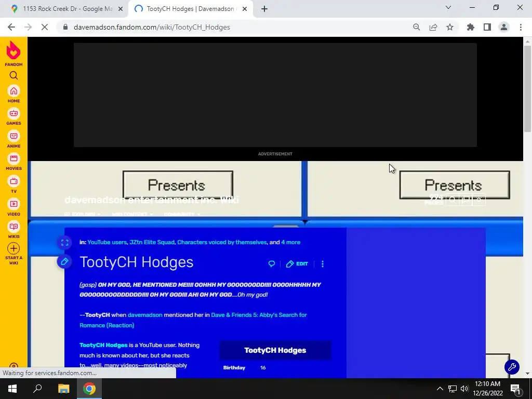Open the admin wrench tools button
532x399 pixels.
512,367
